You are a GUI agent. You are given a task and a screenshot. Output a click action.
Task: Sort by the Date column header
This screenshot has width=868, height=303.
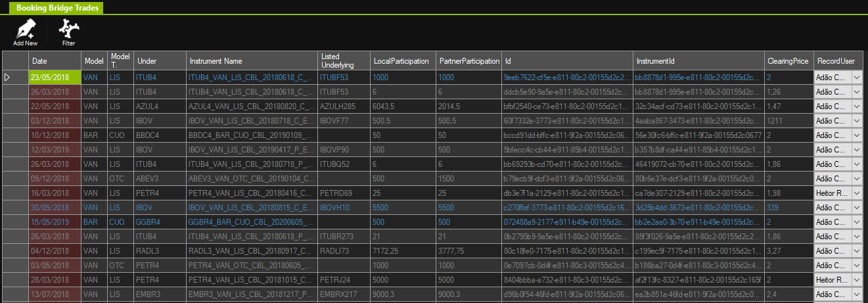(x=55, y=61)
